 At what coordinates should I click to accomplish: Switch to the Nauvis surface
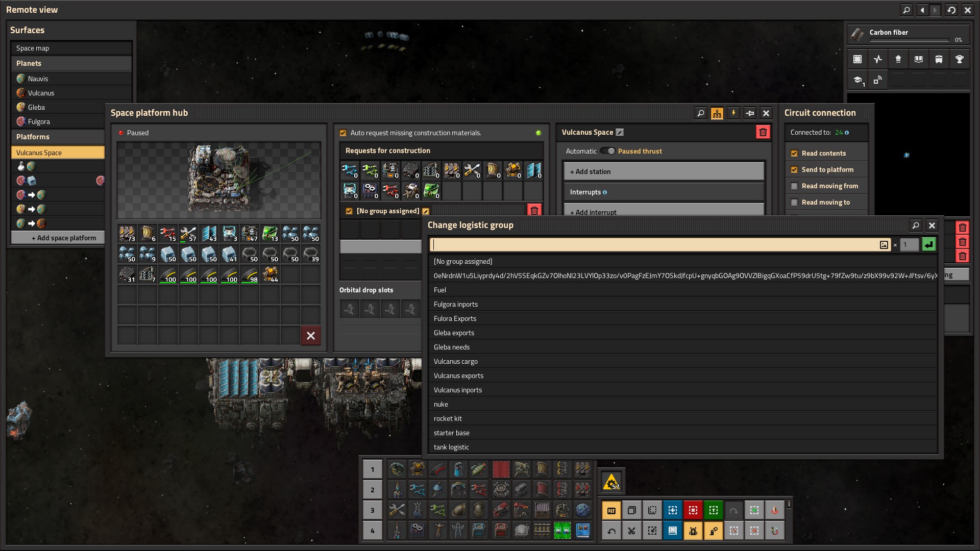pos(71,79)
